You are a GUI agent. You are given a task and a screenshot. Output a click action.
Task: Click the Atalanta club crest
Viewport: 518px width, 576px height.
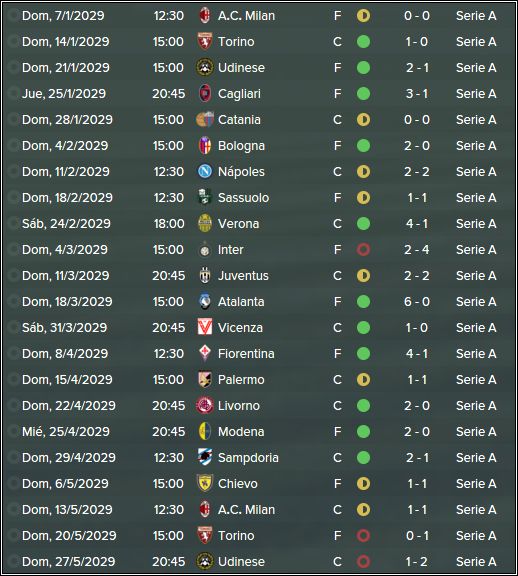(x=205, y=302)
